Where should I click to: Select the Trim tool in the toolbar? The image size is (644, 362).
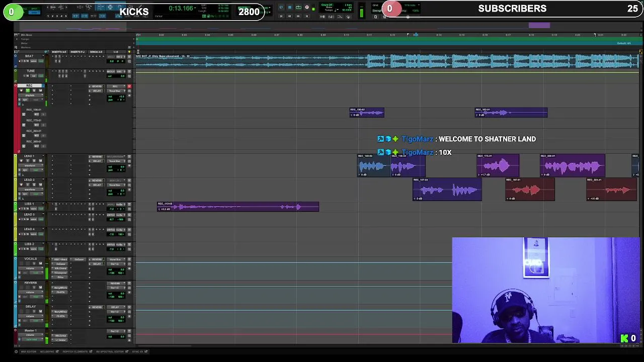[101, 7]
